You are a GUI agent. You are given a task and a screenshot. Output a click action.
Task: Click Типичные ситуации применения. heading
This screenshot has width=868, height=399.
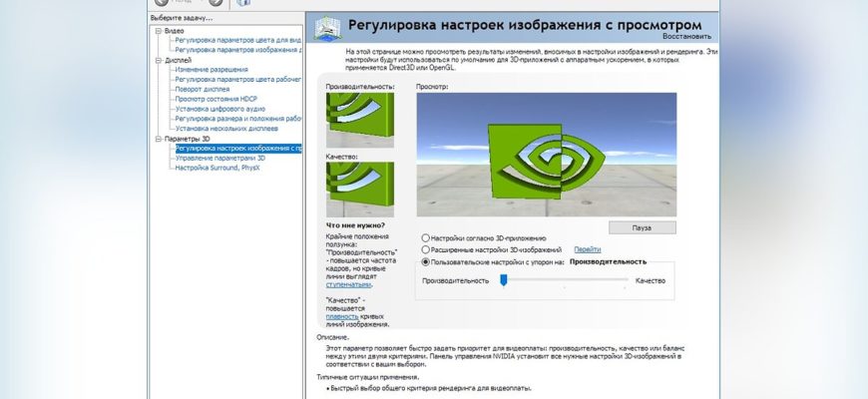[367, 377]
